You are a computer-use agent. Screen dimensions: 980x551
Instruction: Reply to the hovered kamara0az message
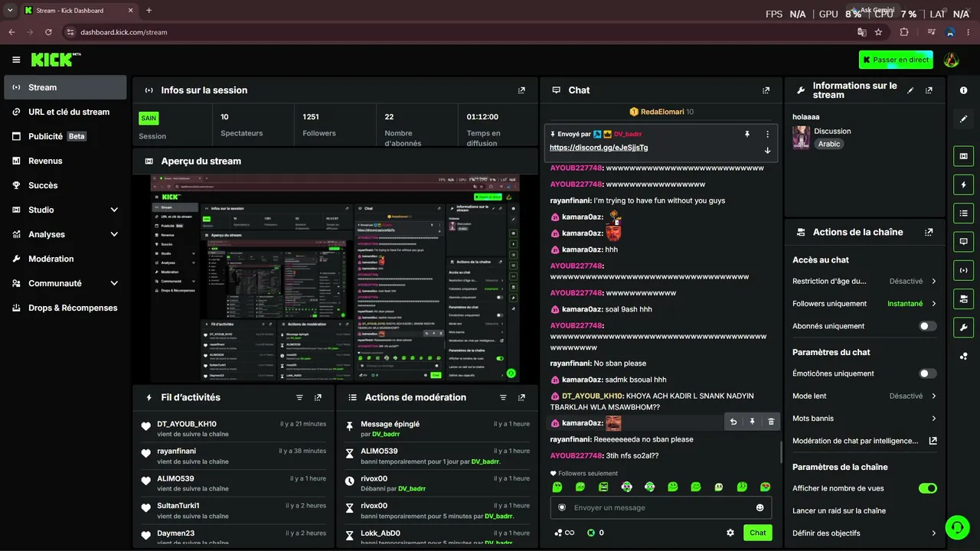click(733, 422)
